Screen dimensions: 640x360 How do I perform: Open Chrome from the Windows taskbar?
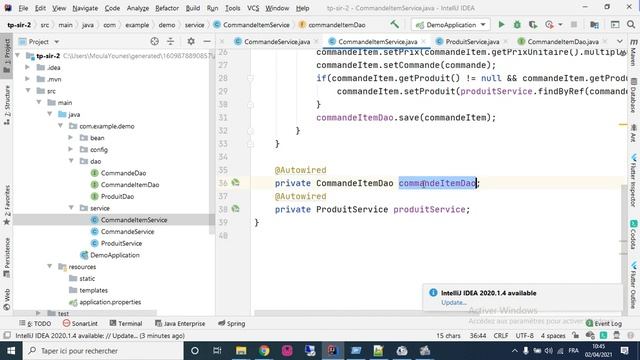coord(264,350)
